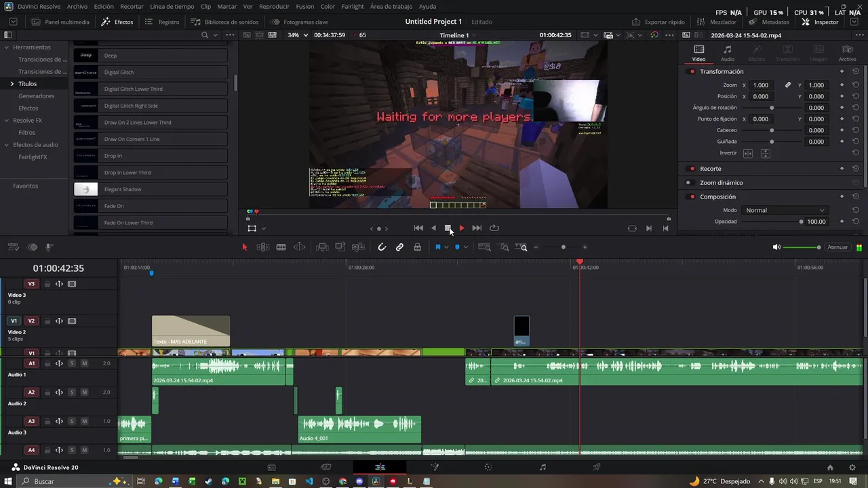
Task: Open the Biblioteca de sonidos
Action: (x=224, y=22)
